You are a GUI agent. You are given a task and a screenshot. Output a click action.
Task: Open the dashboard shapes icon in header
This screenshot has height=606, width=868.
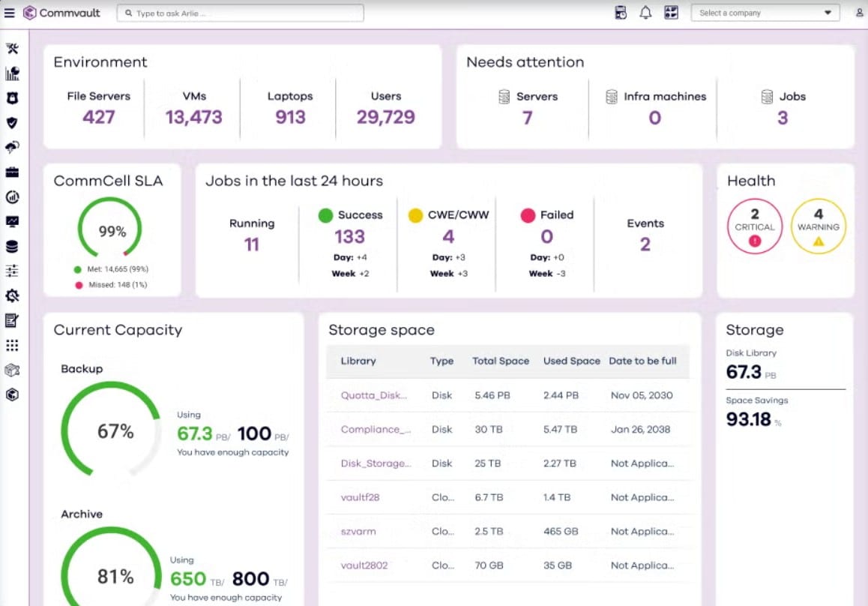671,13
